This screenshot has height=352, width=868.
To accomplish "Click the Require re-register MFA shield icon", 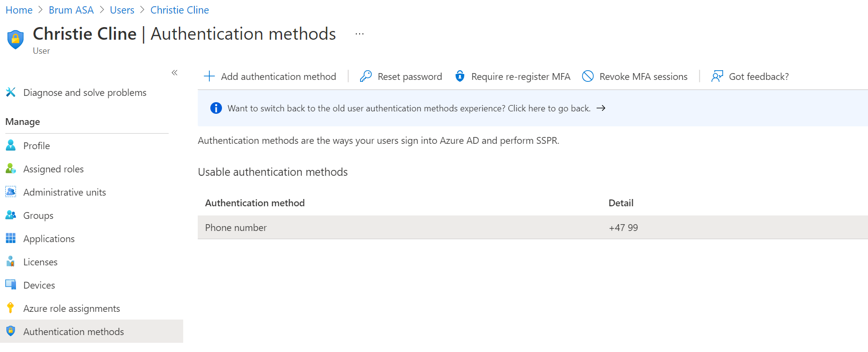I will click(459, 77).
